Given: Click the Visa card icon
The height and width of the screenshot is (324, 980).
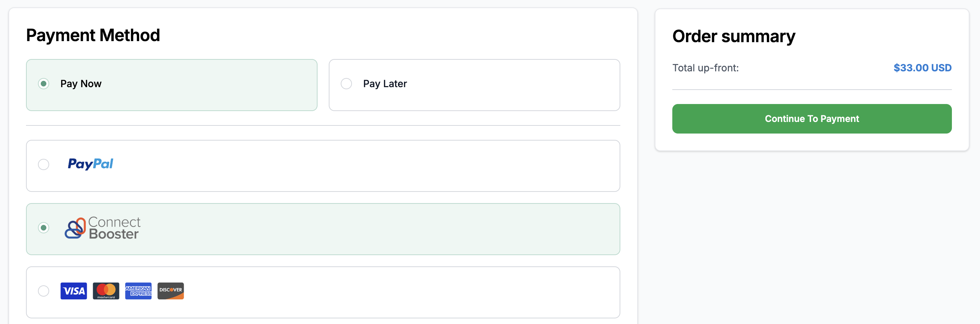Looking at the screenshot, I should point(74,291).
